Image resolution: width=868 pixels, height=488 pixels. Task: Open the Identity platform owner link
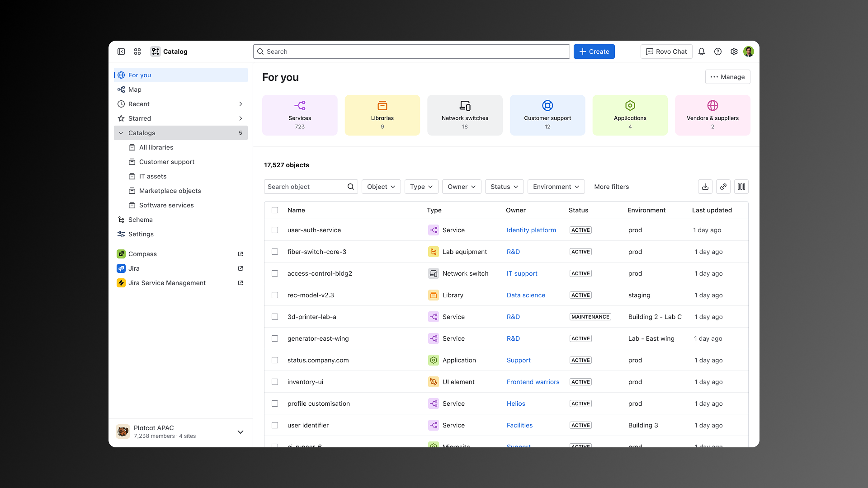pyautogui.click(x=531, y=230)
